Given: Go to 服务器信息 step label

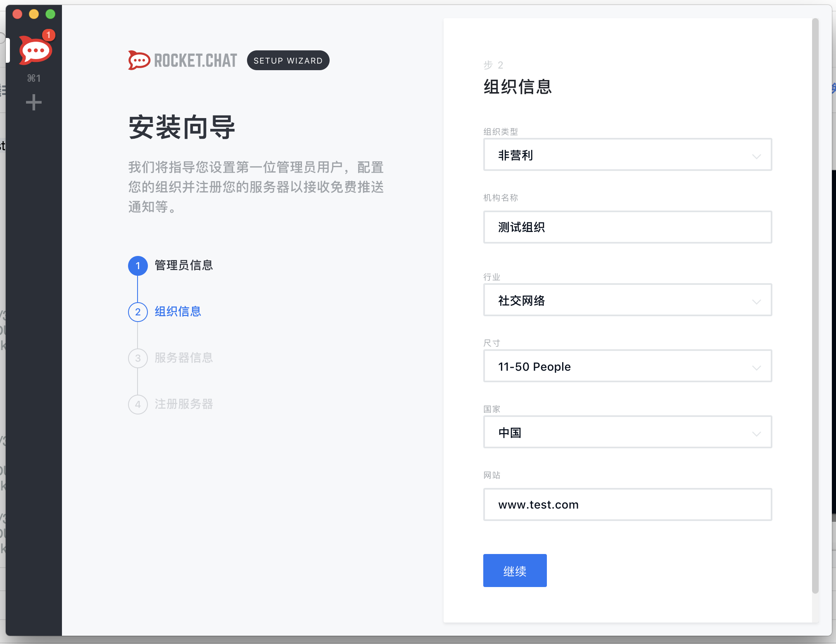Looking at the screenshot, I should tap(184, 358).
